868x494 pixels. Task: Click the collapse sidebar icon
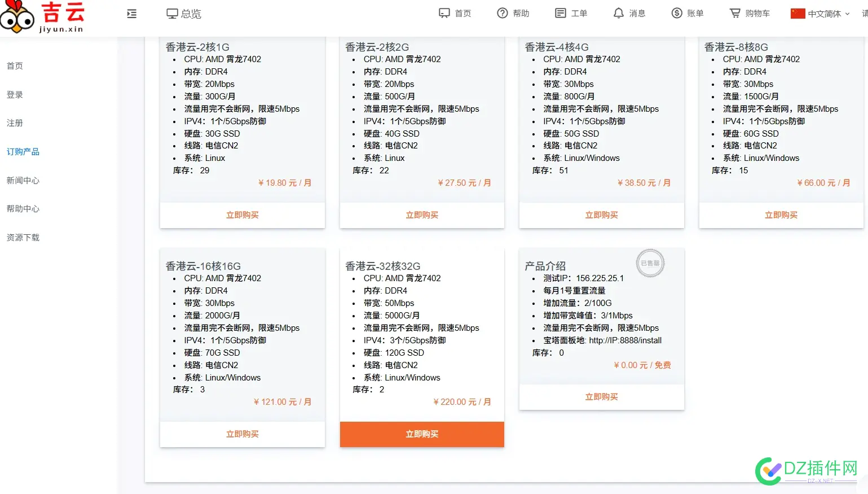click(131, 13)
